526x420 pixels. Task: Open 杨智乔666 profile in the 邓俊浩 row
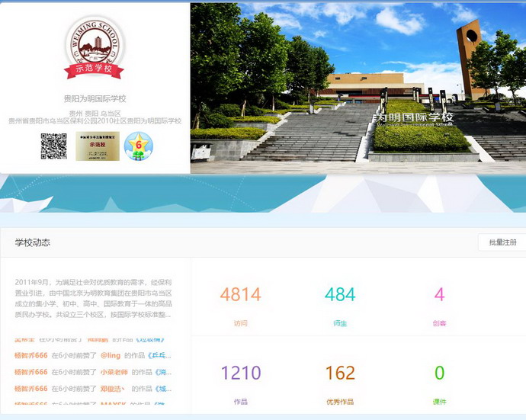(x=30, y=389)
